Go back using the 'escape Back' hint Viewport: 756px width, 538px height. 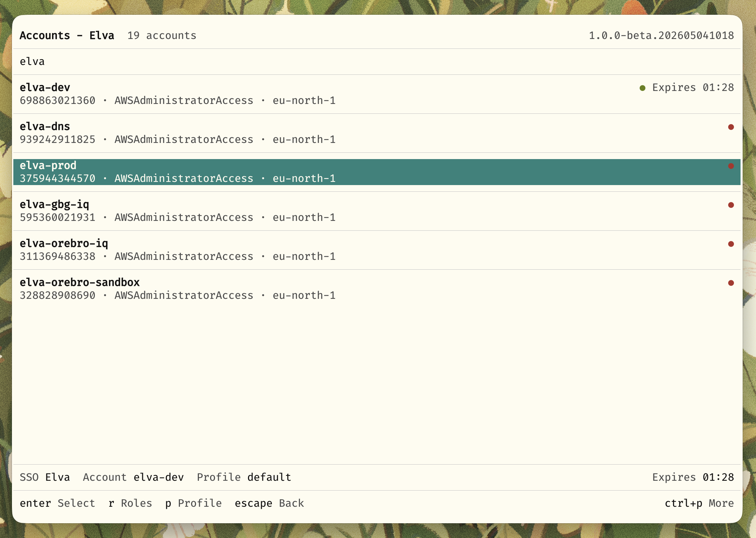point(269,503)
